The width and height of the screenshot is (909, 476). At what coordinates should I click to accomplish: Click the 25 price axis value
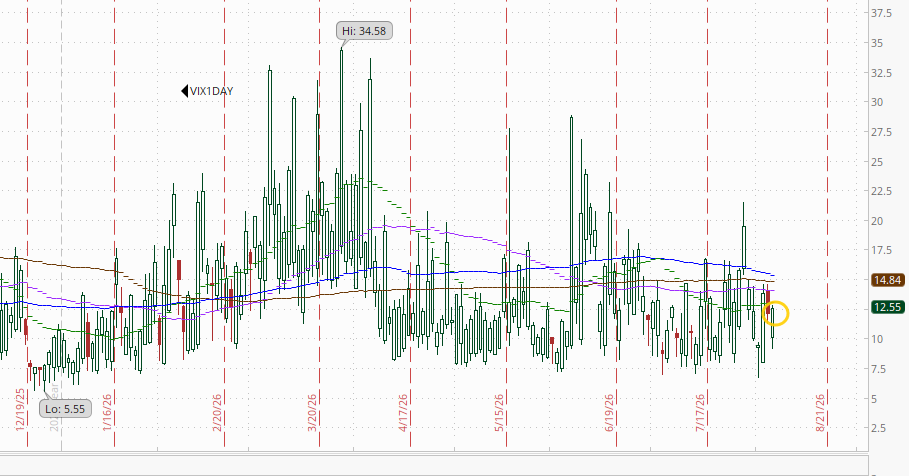pyautogui.click(x=877, y=162)
